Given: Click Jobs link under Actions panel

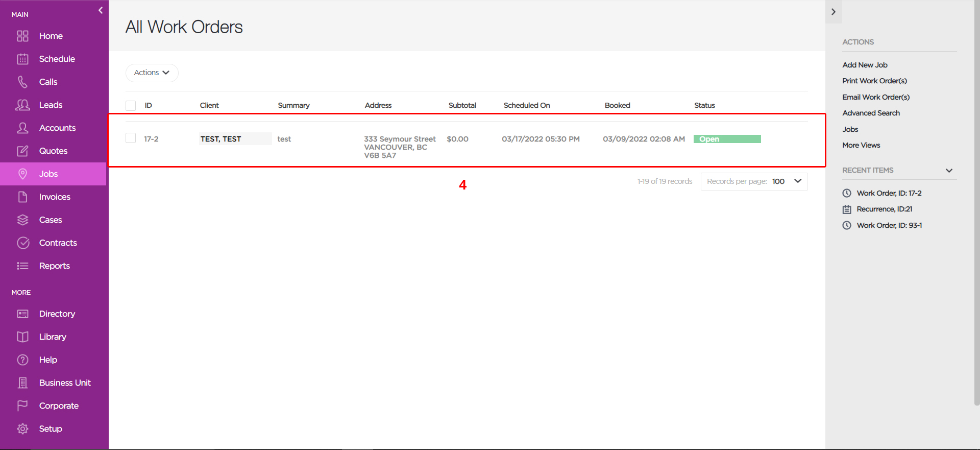Looking at the screenshot, I should tap(850, 129).
